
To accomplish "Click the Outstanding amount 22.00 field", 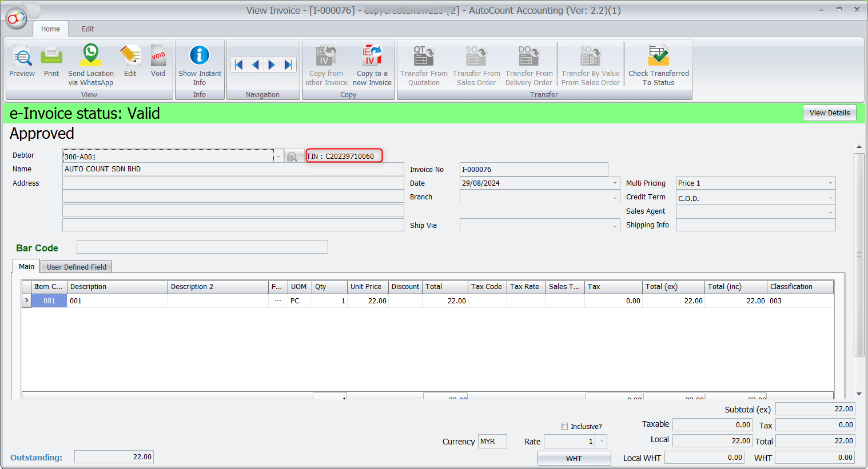I will 114,457.
